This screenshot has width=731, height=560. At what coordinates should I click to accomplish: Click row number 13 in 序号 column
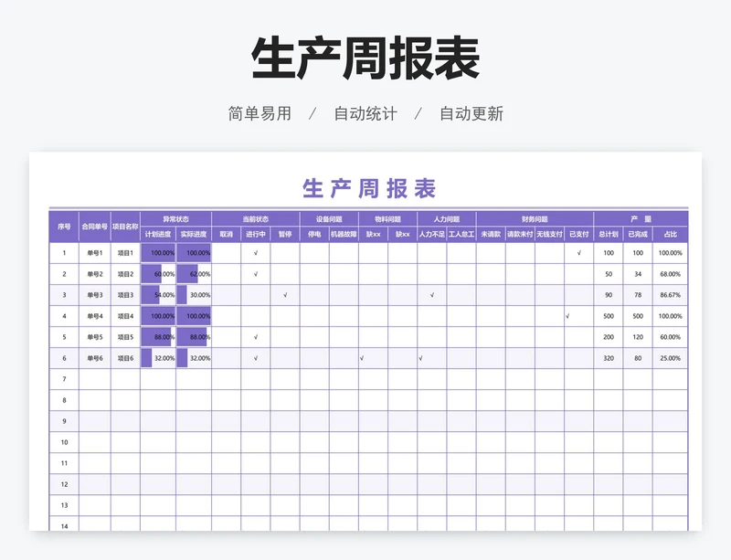(x=64, y=505)
